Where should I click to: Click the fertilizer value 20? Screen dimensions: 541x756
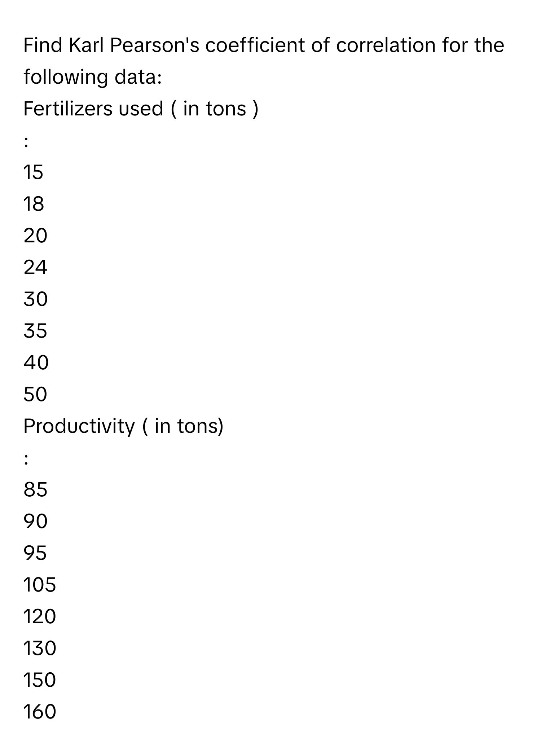(35, 236)
